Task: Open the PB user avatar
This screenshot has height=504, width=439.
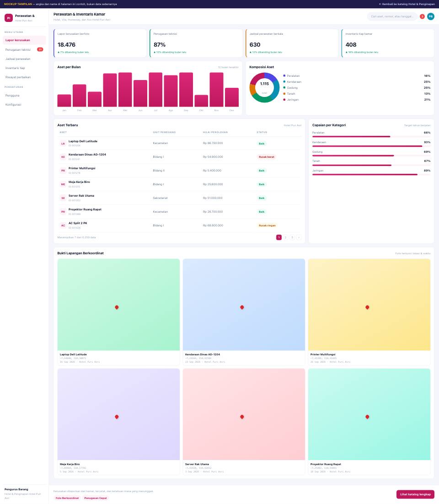Action: [431, 16]
